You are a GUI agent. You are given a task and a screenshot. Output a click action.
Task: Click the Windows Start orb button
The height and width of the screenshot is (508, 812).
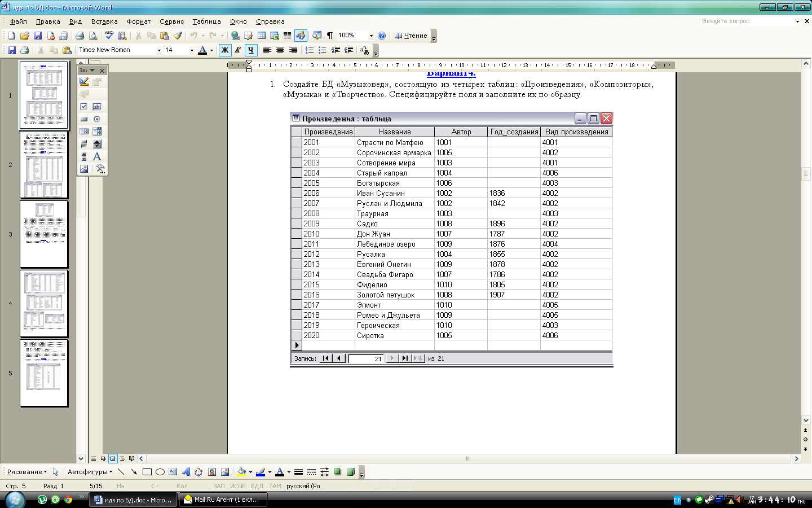click(x=15, y=500)
